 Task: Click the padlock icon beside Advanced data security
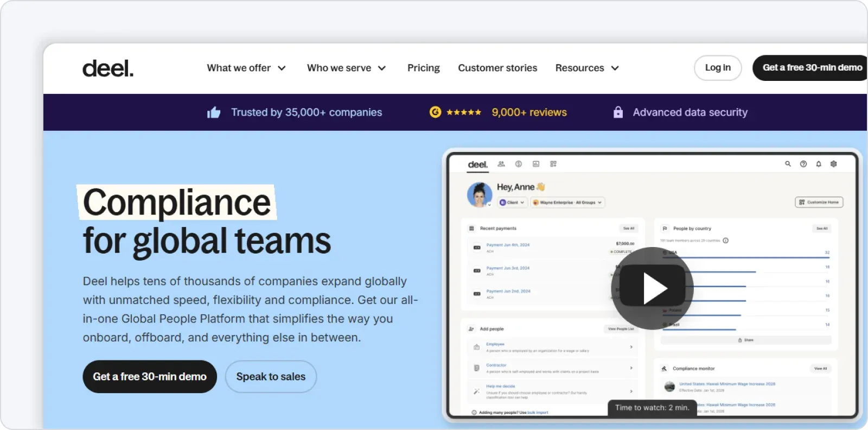tap(618, 112)
